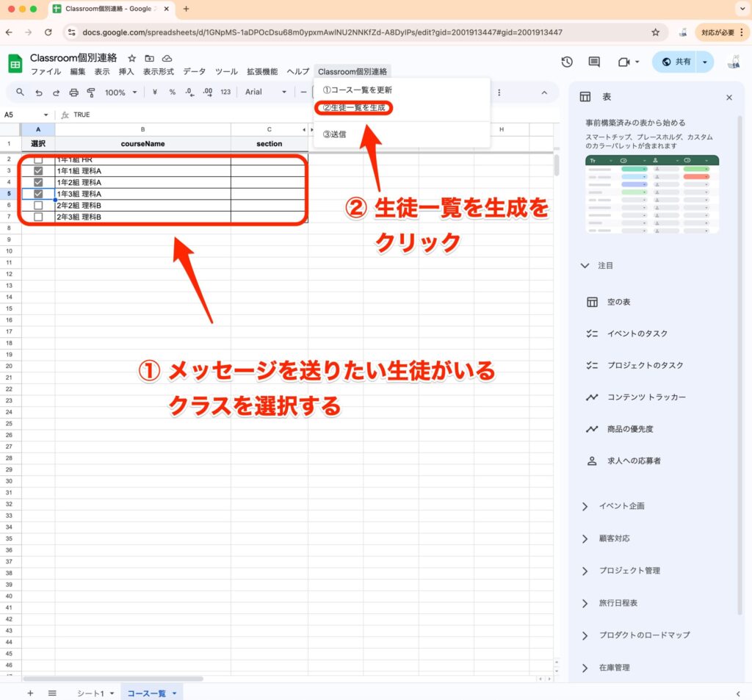The image size is (752, 700).
Task: Uncheck the 1年2組 理科A checkbox
Action: [38, 182]
